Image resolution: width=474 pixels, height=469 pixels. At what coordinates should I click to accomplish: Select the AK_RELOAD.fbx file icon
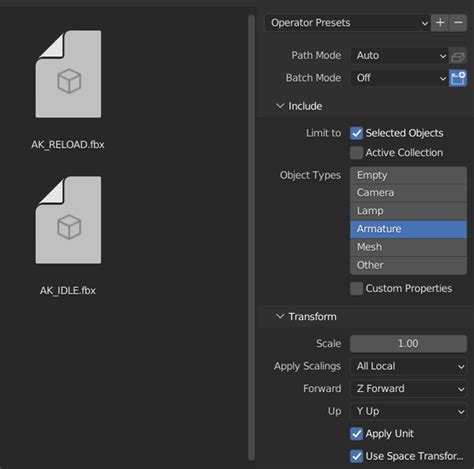coord(68,74)
